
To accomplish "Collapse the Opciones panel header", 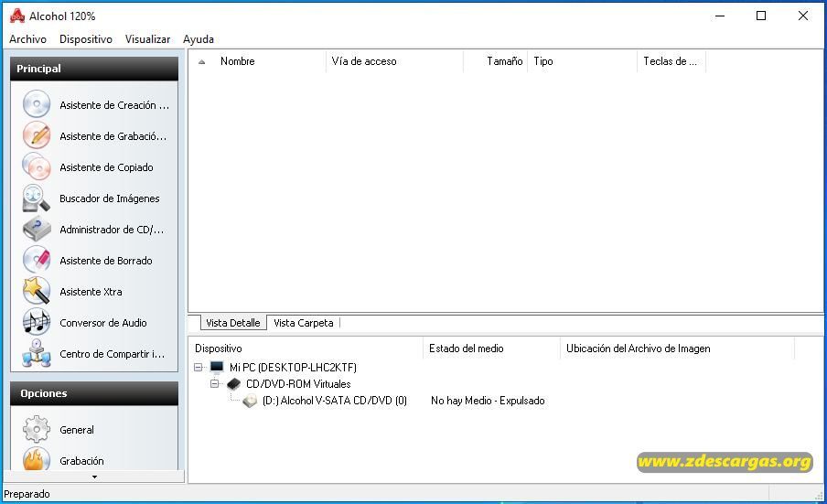I will coord(94,393).
